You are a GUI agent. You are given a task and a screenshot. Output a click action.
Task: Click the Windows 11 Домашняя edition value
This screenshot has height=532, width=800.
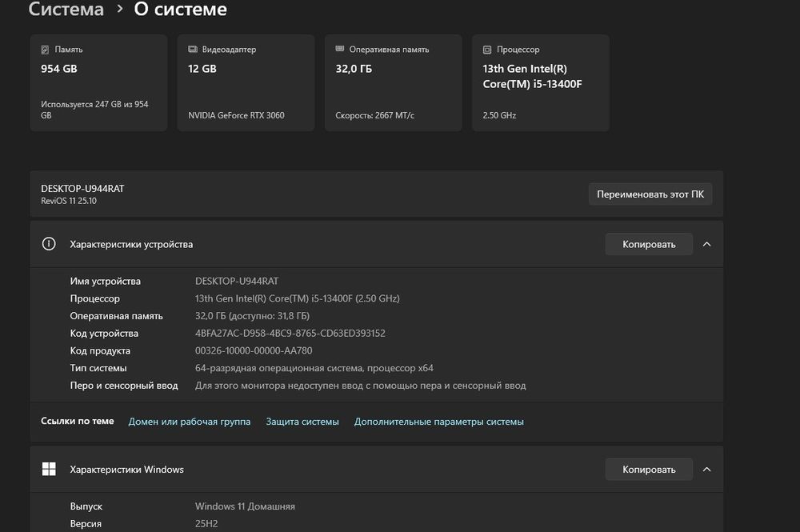pyautogui.click(x=245, y=506)
